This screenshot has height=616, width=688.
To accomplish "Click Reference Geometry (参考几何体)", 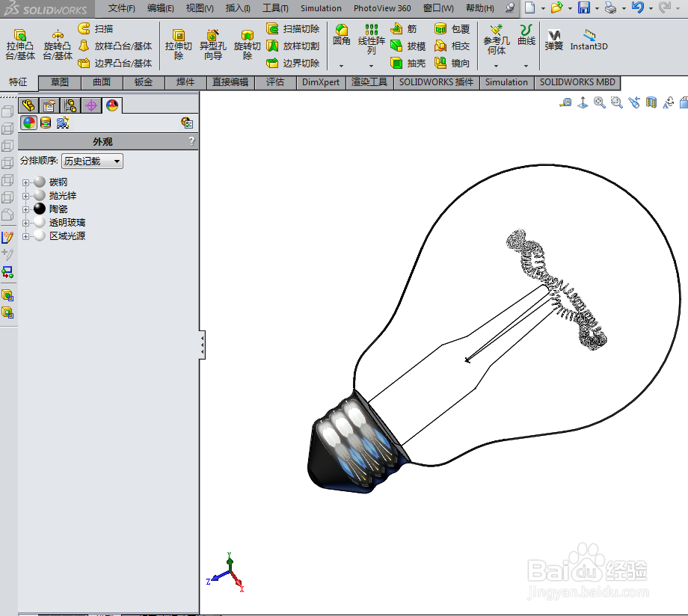I will (497, 40).
